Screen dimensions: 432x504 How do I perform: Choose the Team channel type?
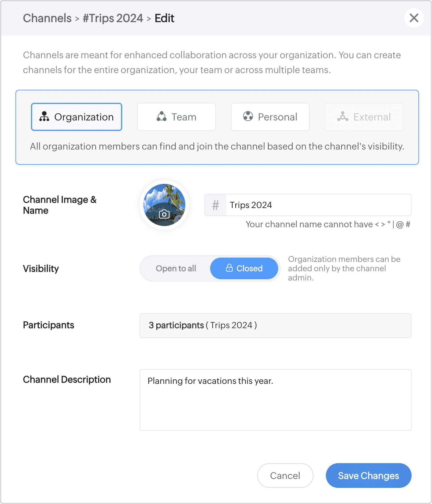176,117
